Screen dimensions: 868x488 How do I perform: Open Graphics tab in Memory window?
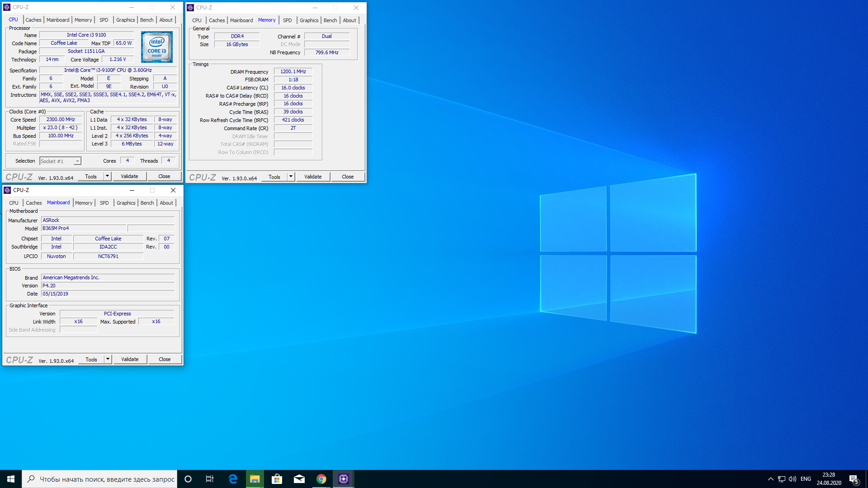tap(309, 20)
